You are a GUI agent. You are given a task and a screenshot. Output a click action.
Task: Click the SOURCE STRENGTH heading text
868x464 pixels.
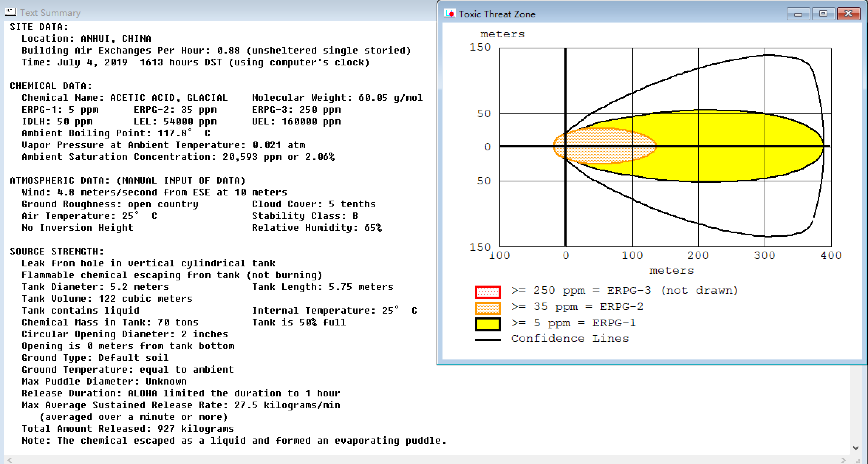click(x=57, y=252)
